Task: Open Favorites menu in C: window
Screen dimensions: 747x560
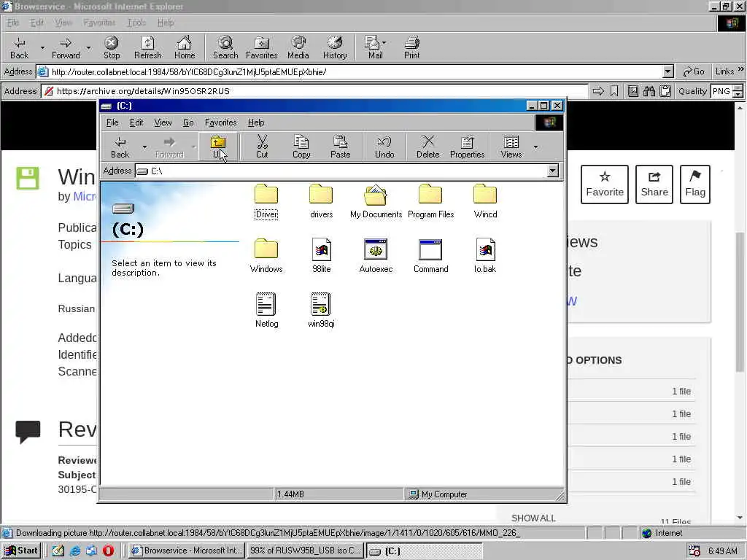Action: click(220, 122)
